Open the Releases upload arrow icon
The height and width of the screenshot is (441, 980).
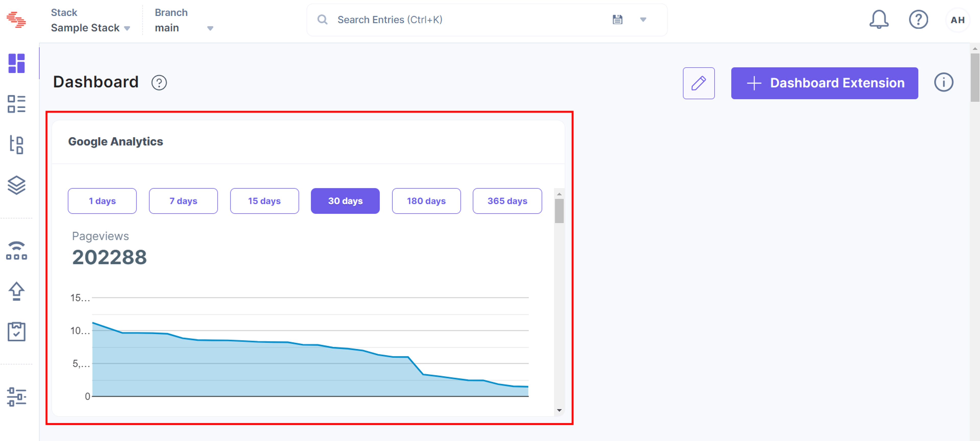pyautogui.click(x=16, y=291)
